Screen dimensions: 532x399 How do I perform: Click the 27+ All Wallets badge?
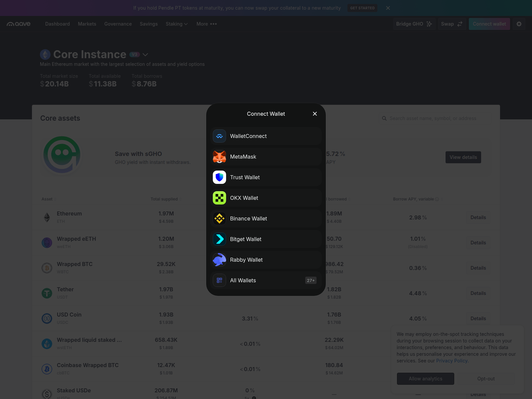(311, 280)
